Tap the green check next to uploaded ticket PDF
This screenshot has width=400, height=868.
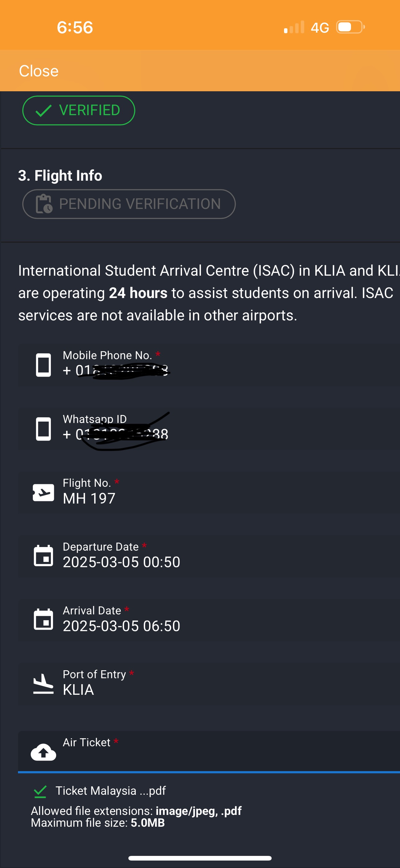[40, 792]
